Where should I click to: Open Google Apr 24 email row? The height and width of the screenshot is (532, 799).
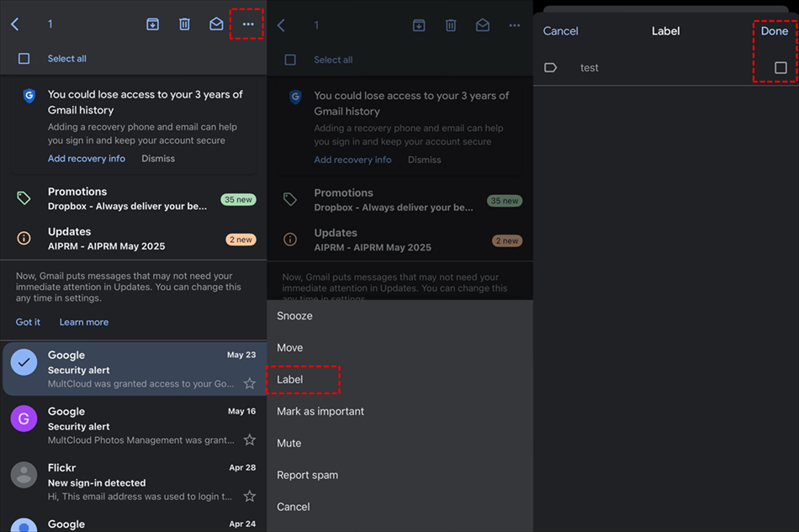click(134, 524)
